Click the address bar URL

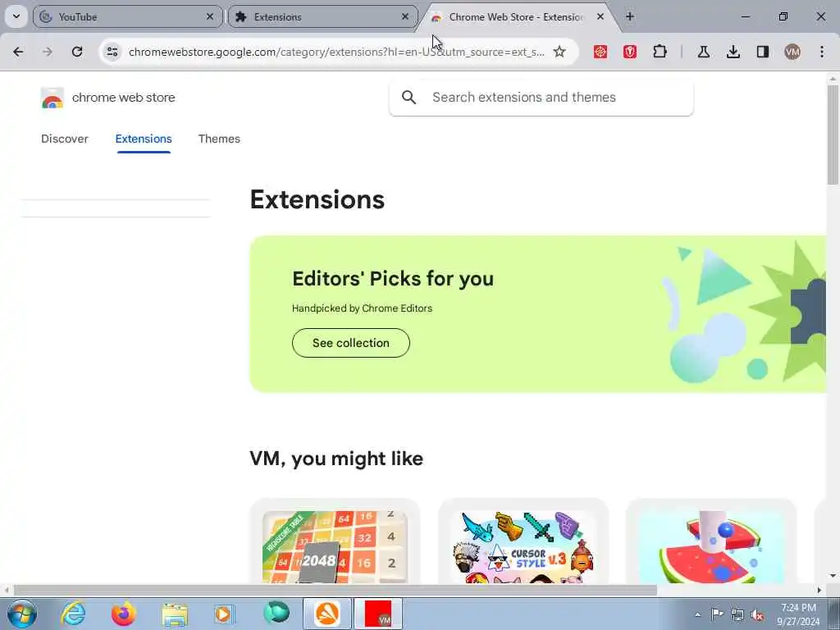click(336, 52)
